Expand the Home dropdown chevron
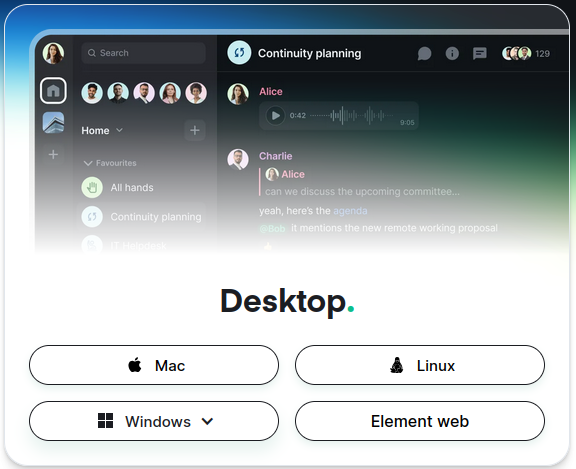 [x=119, y=130]
